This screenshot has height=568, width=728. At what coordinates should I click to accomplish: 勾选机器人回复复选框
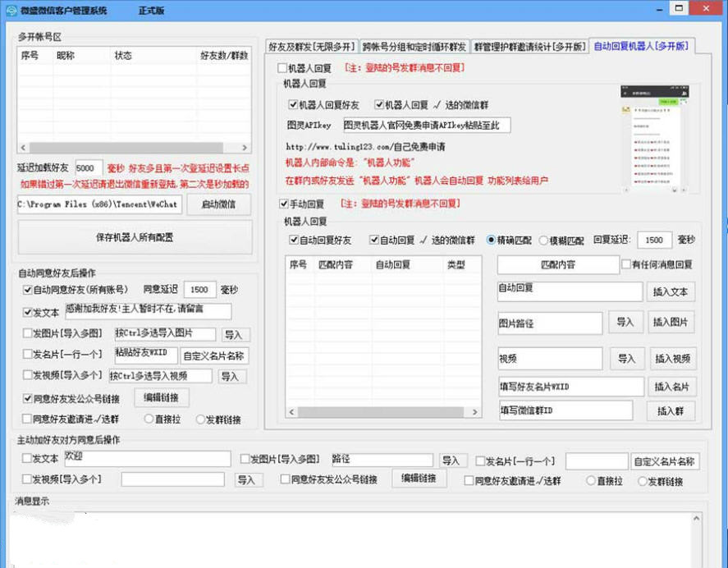pyautogui.click(x=282, y=68)
